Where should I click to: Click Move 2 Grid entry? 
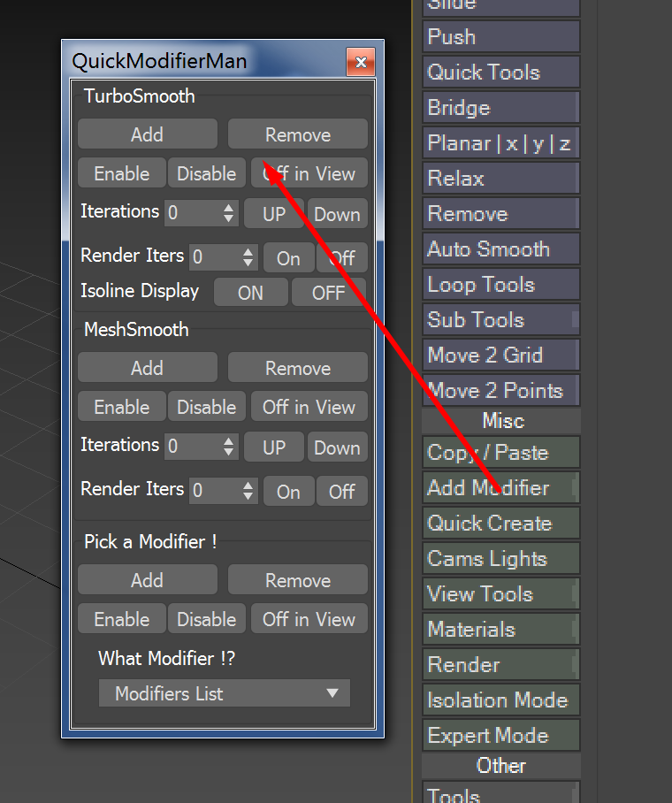[x=501, y=355]
